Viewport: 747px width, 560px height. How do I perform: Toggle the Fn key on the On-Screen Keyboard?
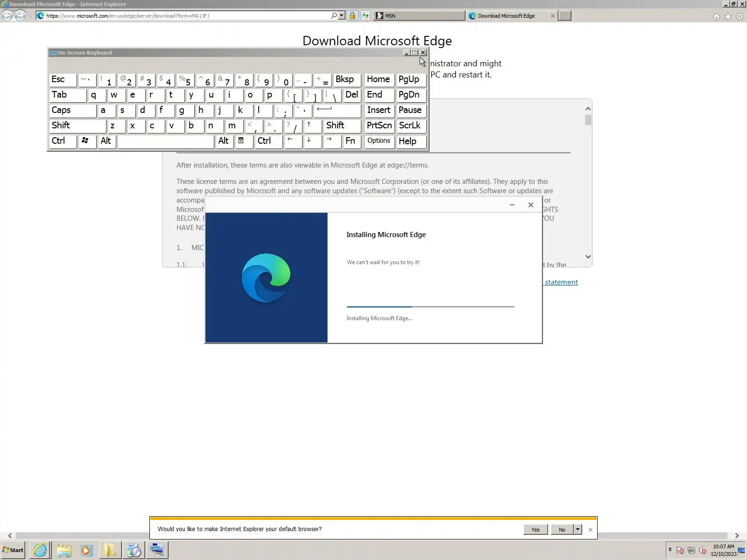352,141
